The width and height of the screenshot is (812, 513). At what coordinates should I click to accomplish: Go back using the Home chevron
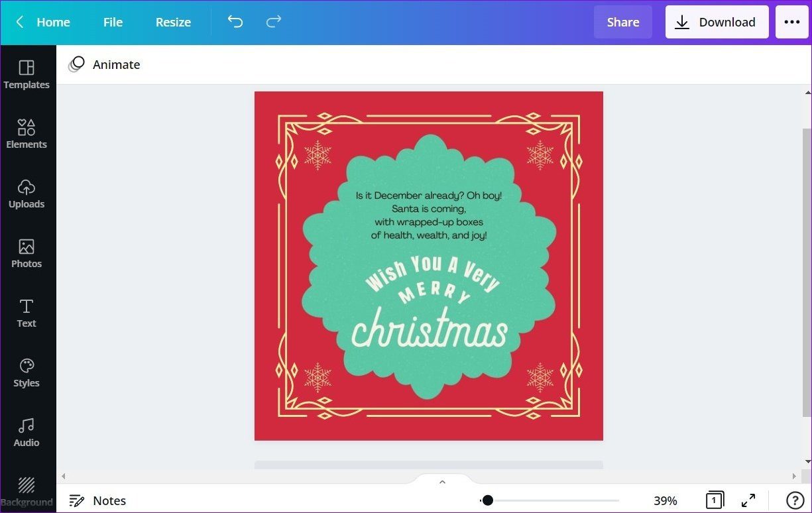[x=20, y=22]
